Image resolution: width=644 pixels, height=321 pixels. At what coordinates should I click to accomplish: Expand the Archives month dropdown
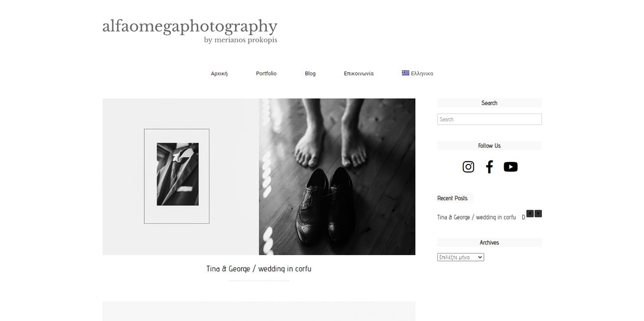[x=460, y=257]
